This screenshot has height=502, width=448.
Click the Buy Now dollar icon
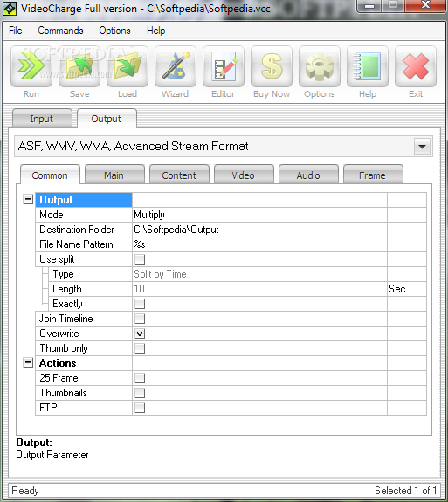pos(272,66)
